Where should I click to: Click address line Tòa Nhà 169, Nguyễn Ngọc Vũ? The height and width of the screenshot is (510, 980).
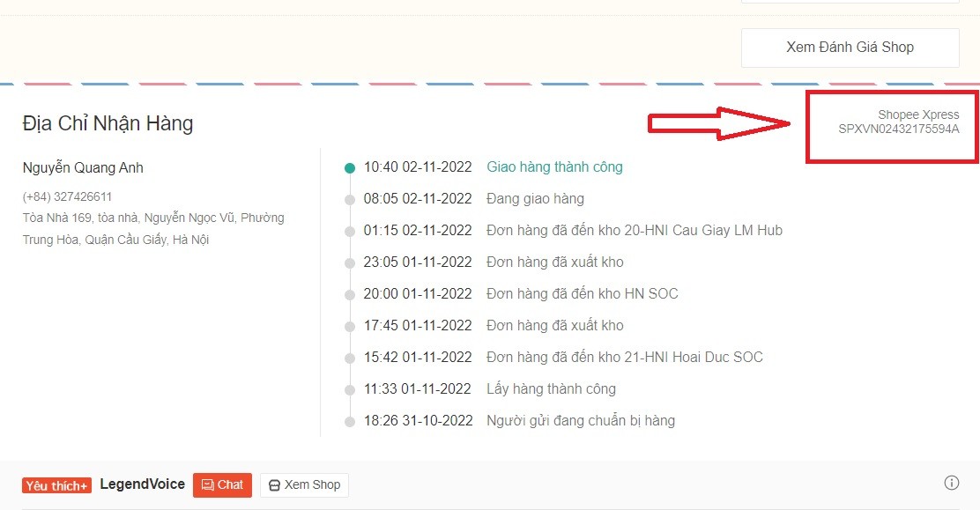(153, 218)
